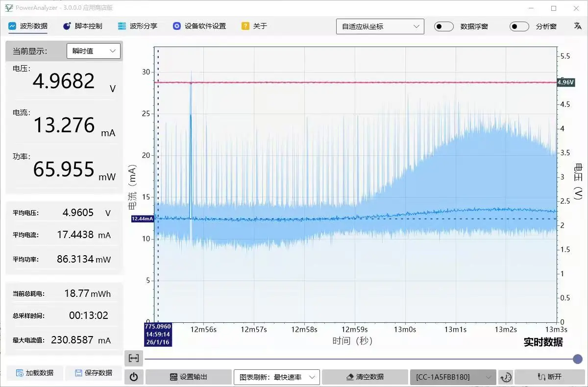This screenshot has width=588, height=387.
Task: Enable the 分析窗 toggle
Action: (519, 26)
